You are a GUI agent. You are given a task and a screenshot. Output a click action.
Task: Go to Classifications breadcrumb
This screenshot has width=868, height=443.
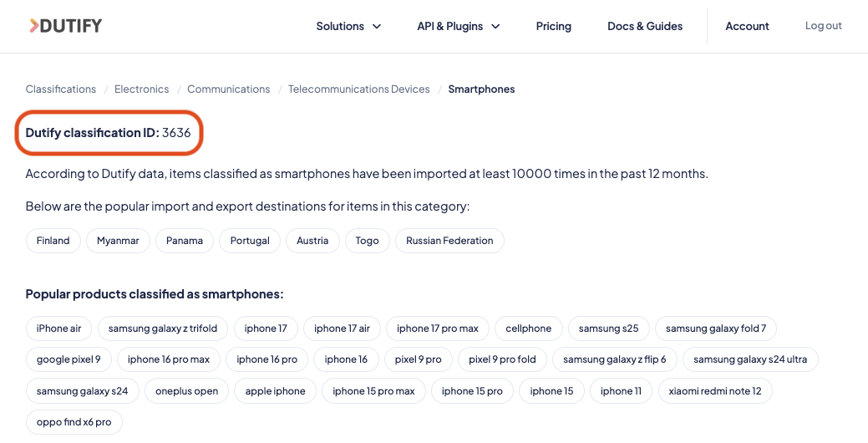pos(61,89)
